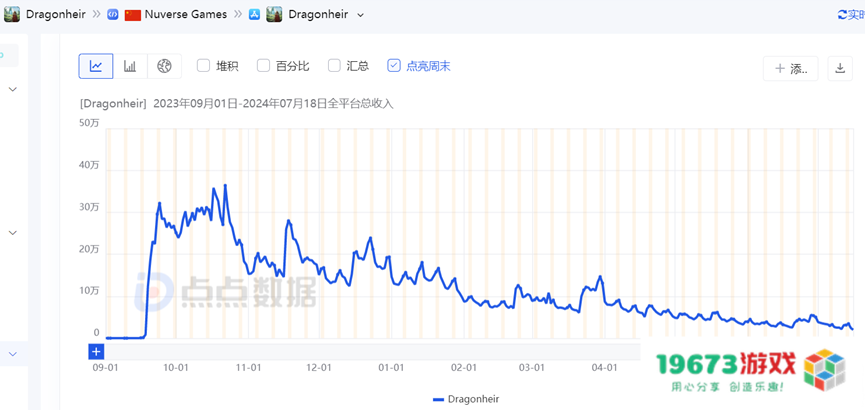Viewport: 865px width, 410px height.
Task: Click the 11-01 date label on x-axis
Action: tap(248, 368)
